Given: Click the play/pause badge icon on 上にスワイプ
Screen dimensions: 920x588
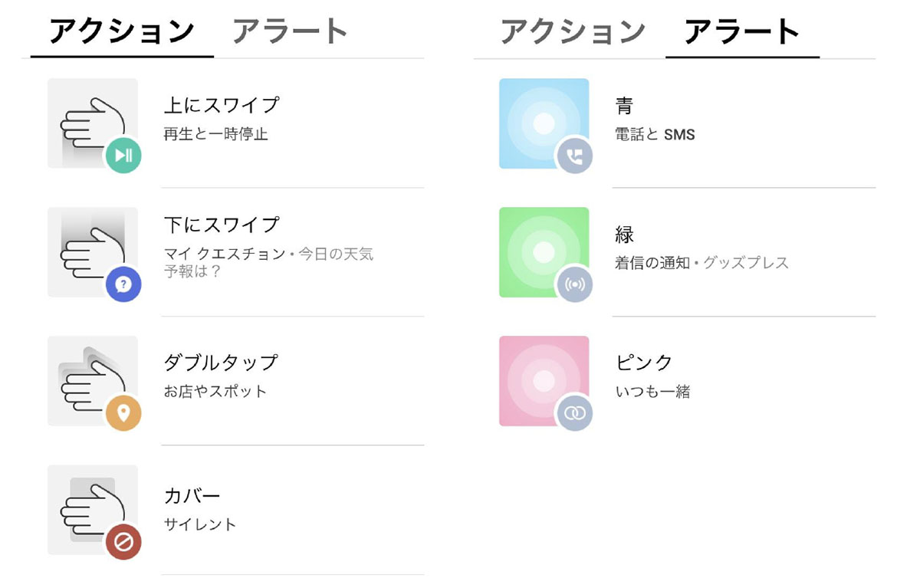Looking at the screenshot, I should 123,156.
